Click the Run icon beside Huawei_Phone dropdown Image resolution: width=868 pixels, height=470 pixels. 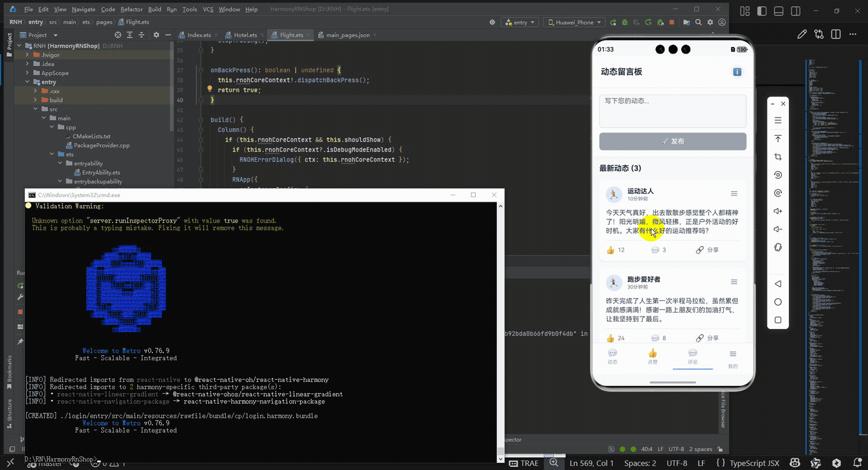click(x=613, y=22)
